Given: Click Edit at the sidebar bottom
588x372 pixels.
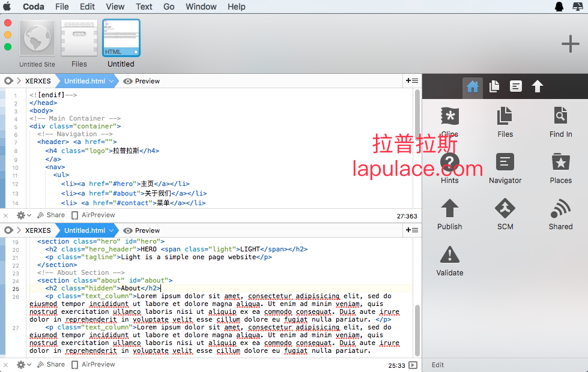Looking at the screenshot, I should (x=438, y=365).
